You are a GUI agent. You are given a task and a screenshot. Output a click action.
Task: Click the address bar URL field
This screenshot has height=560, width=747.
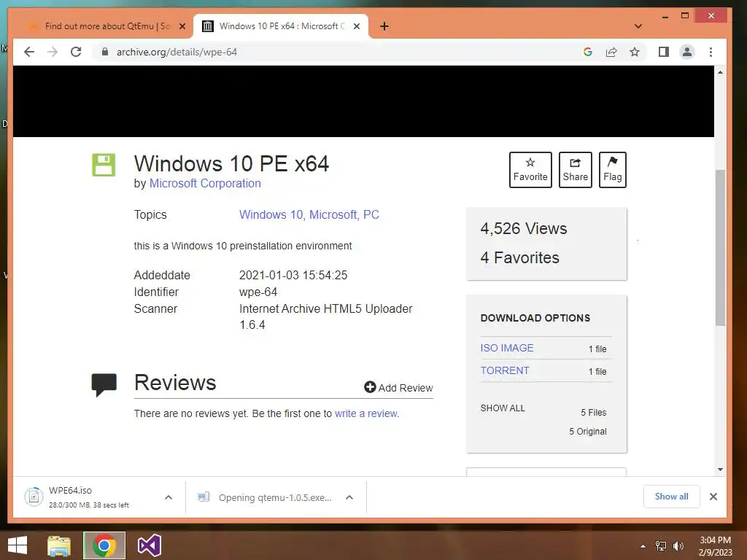pyautogui.click(x=333, y=52)
